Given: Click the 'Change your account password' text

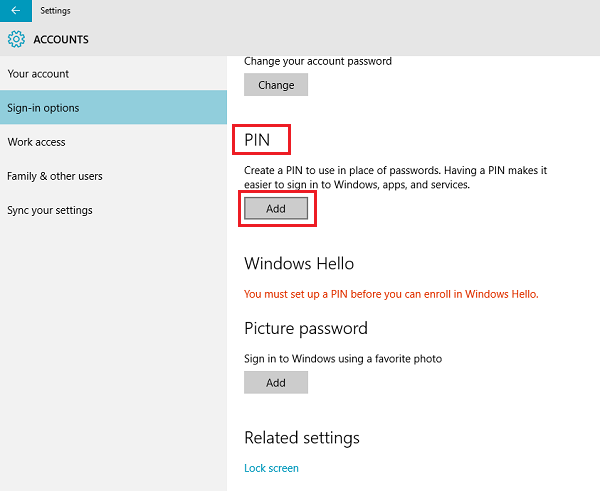Looking at the screenshot, I should tap(318, 61).
